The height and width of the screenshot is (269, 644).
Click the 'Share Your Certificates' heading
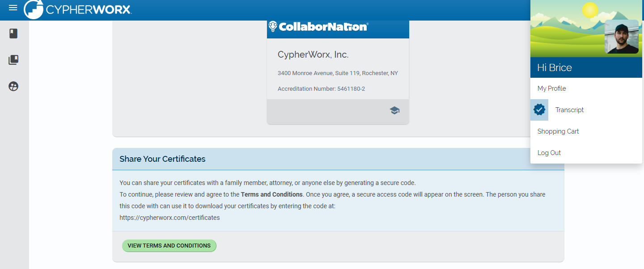[162, 159]
